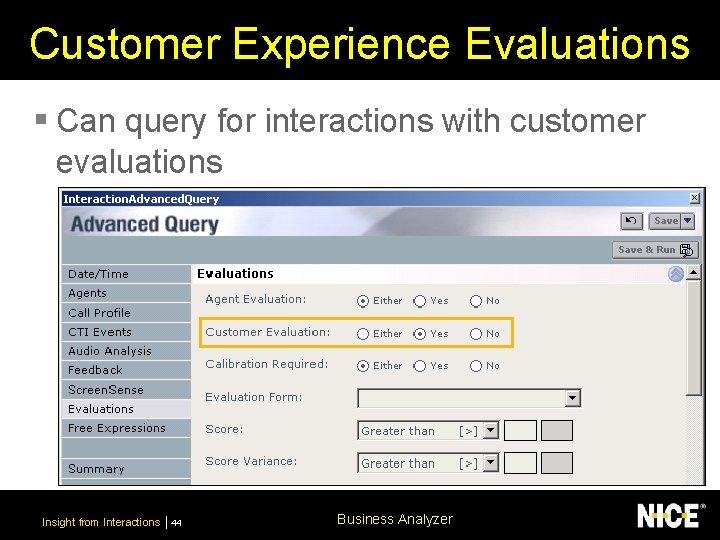Open the Agents query tab
The height and width of the screenshot is (540, 720).
tap(126, 293)
